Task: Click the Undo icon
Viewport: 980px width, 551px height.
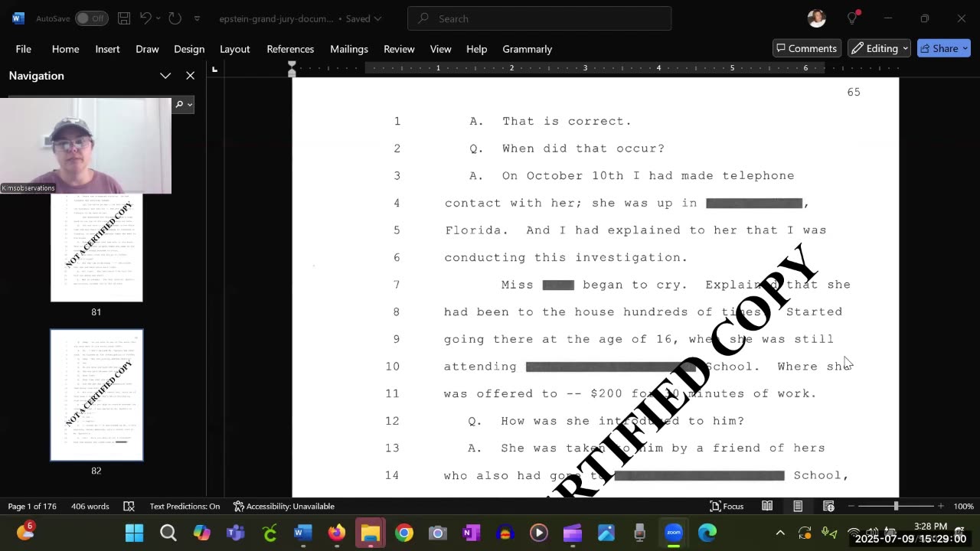Action: tap(145, 18)
